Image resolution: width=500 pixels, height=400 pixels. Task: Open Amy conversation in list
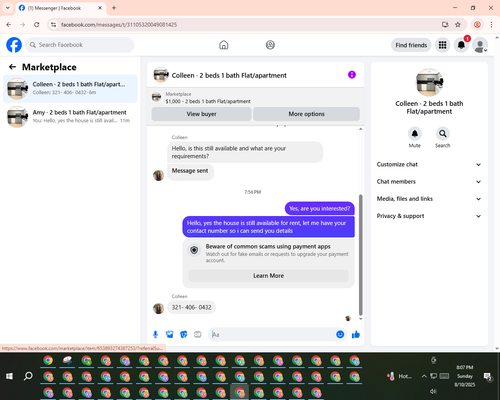70,116
